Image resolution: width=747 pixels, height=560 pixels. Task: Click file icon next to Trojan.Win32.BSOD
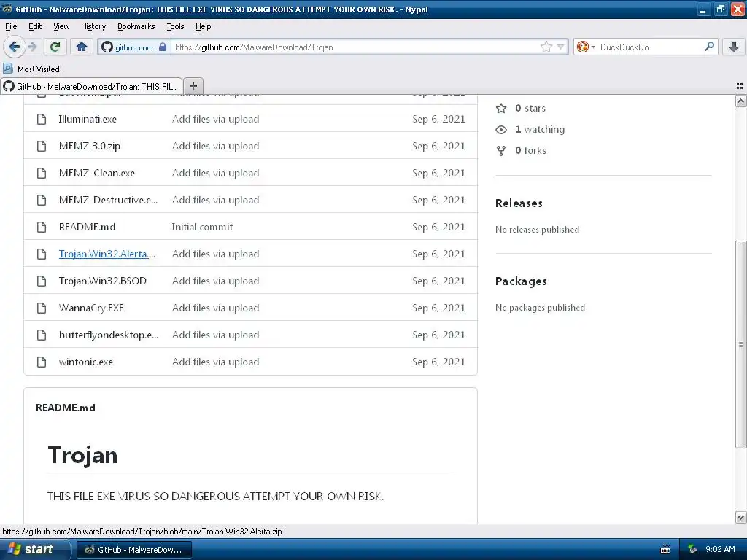point(42,281)
